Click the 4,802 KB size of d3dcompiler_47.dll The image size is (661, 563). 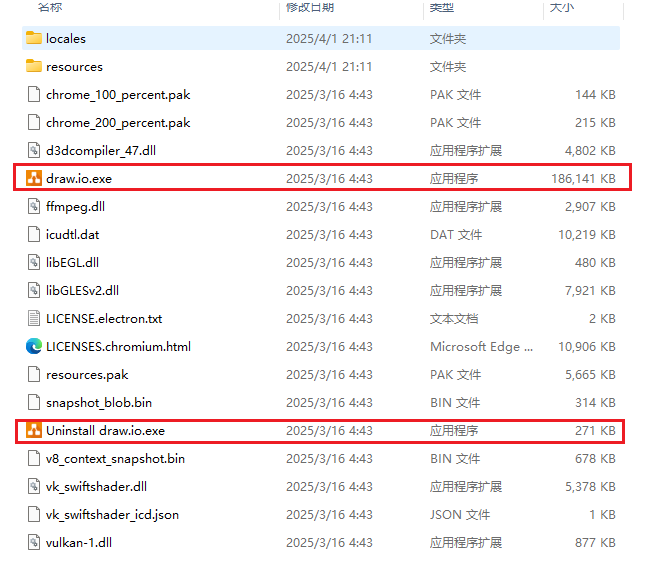pyautogui.click(x=590, y=150)
